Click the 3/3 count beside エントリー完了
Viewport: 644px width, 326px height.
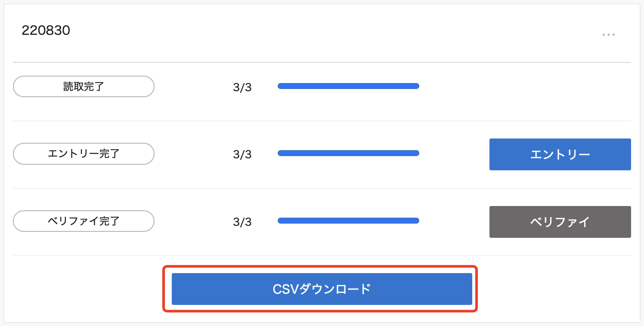coord(242,154)
